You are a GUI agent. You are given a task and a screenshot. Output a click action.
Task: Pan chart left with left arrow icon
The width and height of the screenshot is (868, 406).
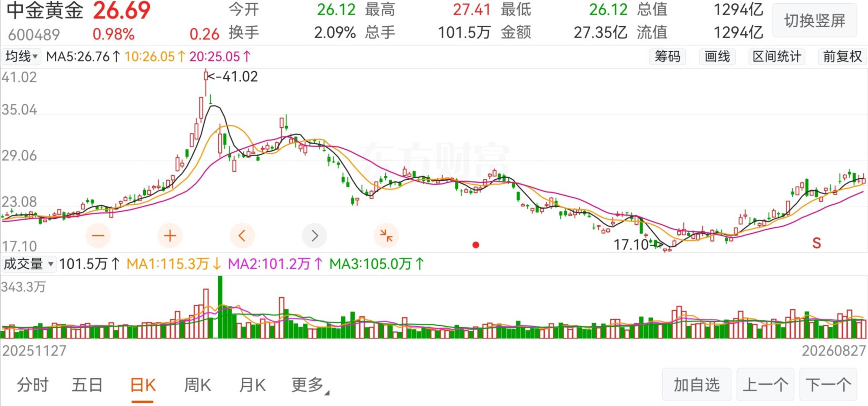coord(242,235)
